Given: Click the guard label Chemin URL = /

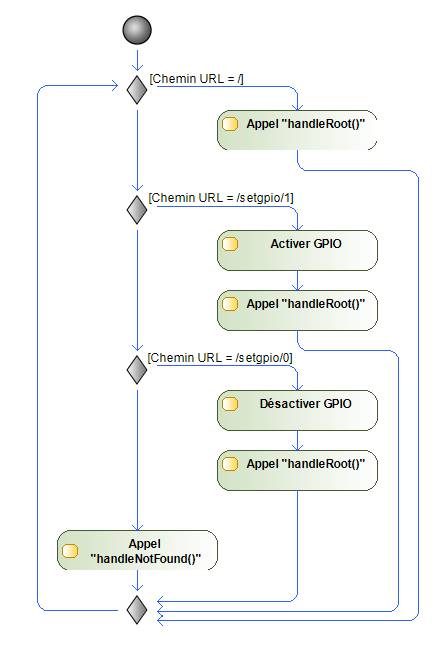Looking at the screenshot, I should tap(197, 79).
